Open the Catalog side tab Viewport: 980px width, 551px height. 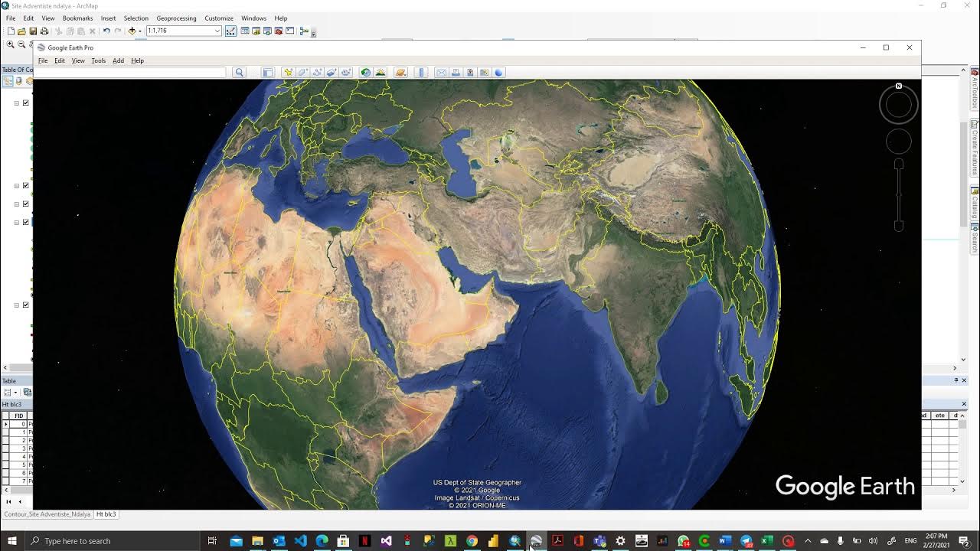(975, 203)
